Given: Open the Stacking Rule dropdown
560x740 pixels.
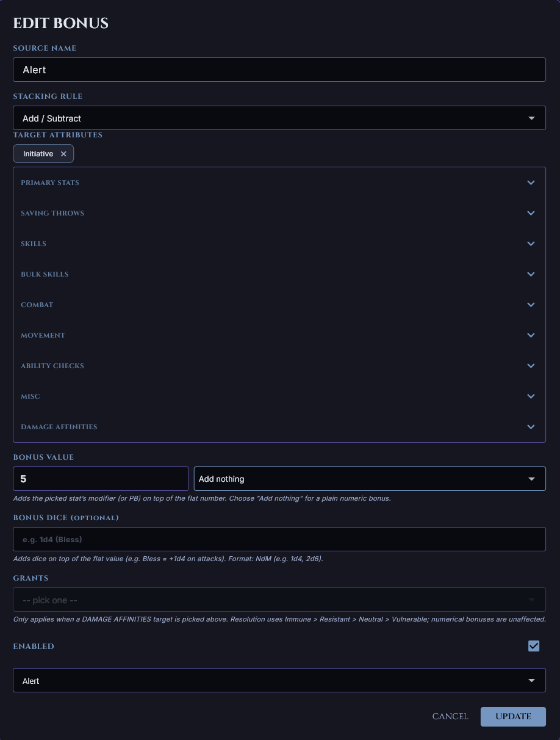Looking at the screenshot, I should [x=279, y=118].
